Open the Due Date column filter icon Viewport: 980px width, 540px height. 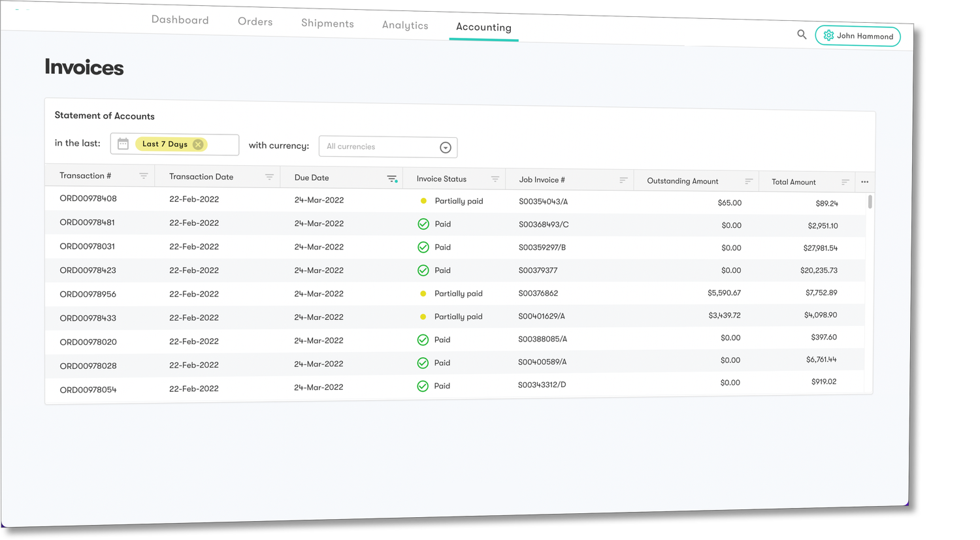[x=392, y=178]
